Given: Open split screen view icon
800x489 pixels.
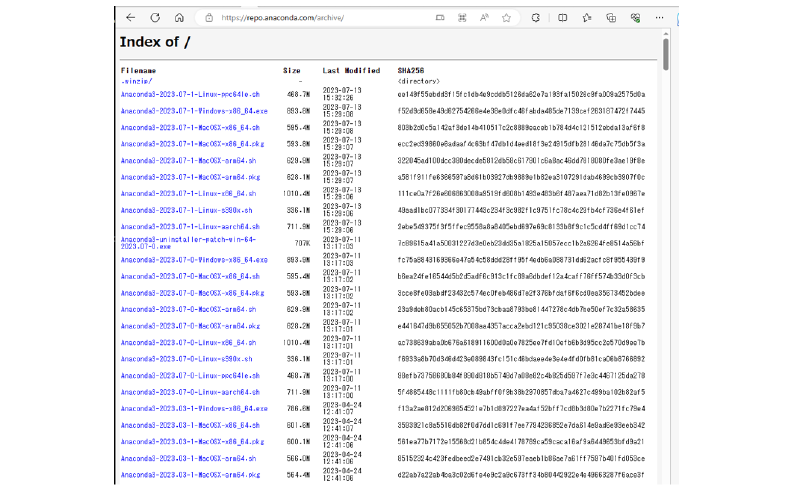Looking at the screenshot, I should 563,17.
